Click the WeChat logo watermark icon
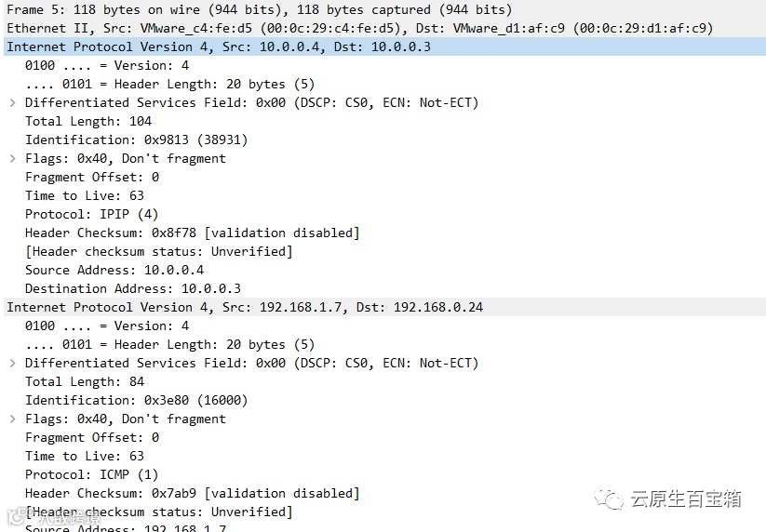The width and height of the screenshot is (766, 532). [609, 499]
